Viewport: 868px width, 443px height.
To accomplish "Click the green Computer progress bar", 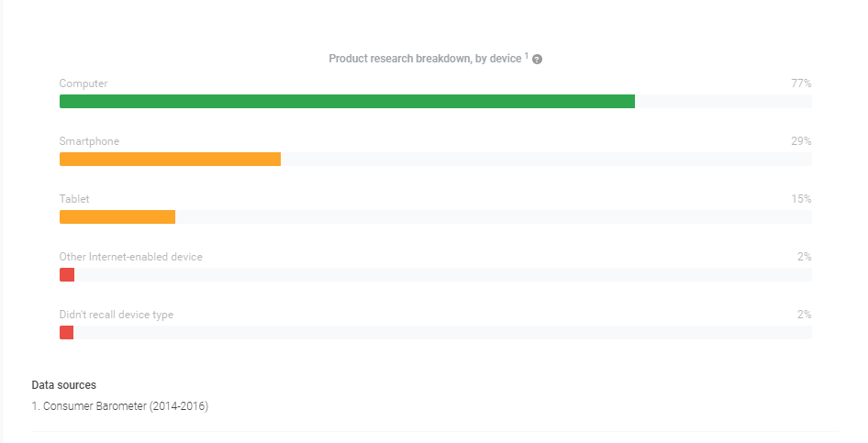I will point(347,101).
